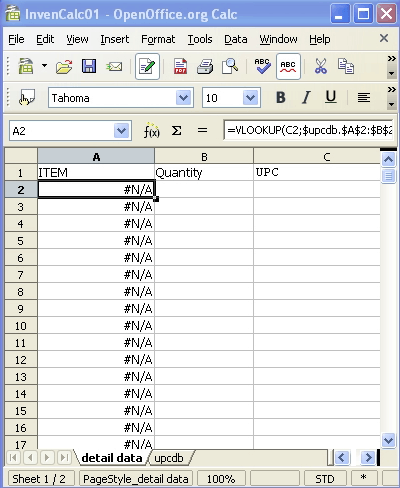400x488 pixels.
Task: Show more formatting toolbar buttons chevron
Action: click(392, 90)
